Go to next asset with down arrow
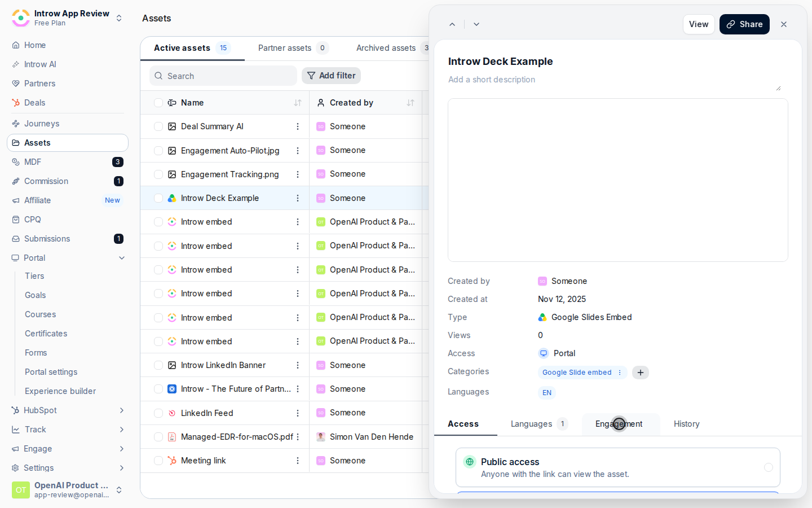 [476, 24]
